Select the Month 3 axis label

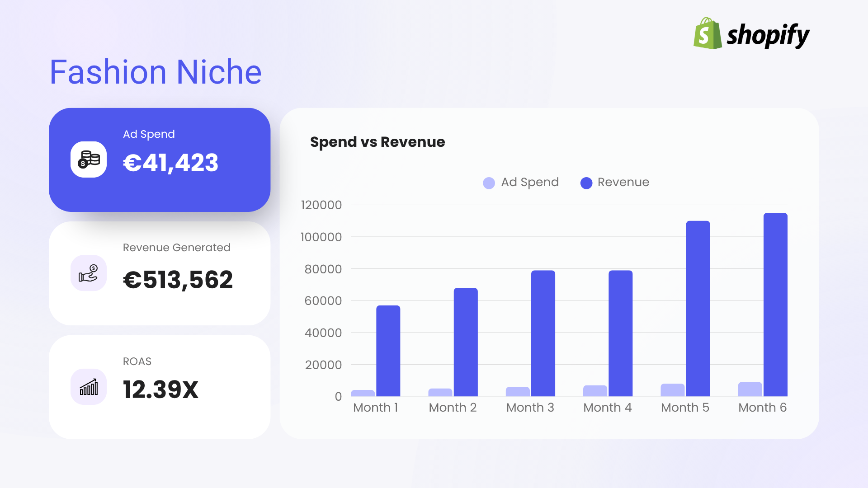pos(530,407)
